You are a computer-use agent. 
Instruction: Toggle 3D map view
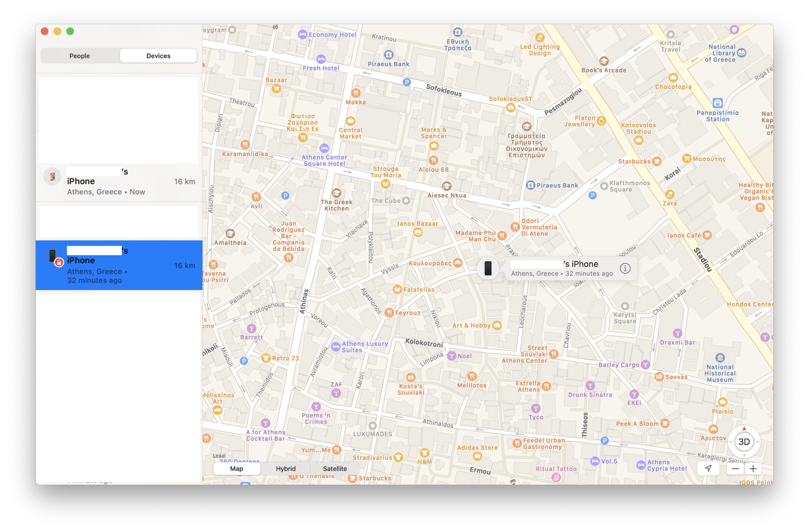[x=744, y=442]
